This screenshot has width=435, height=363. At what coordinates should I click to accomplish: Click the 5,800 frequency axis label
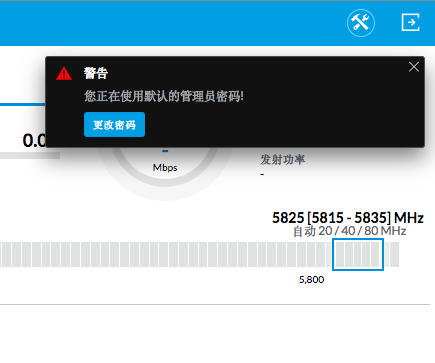click(311, 280)
